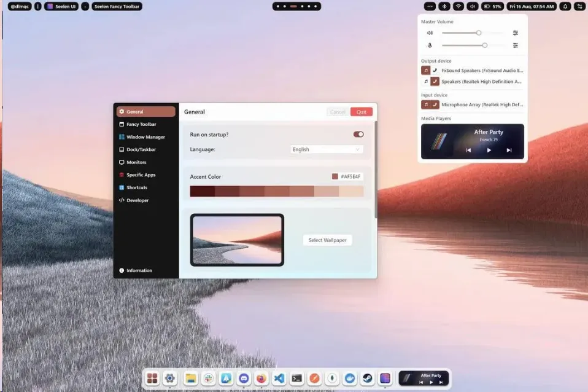The width and height of the screenshot is (588, 392).
Task: Pick the darkest maroon accent color swatch
Action: click(202, 191)
